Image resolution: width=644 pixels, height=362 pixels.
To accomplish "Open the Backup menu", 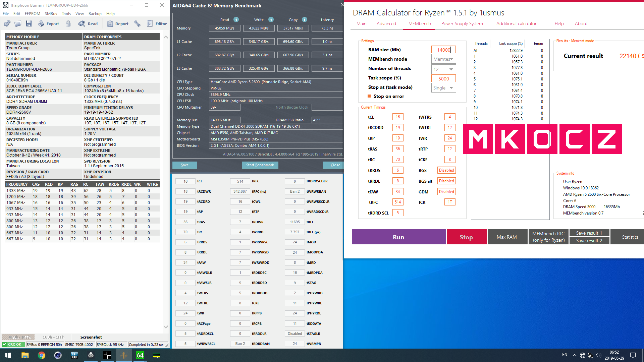I will (x=95, y=14).
